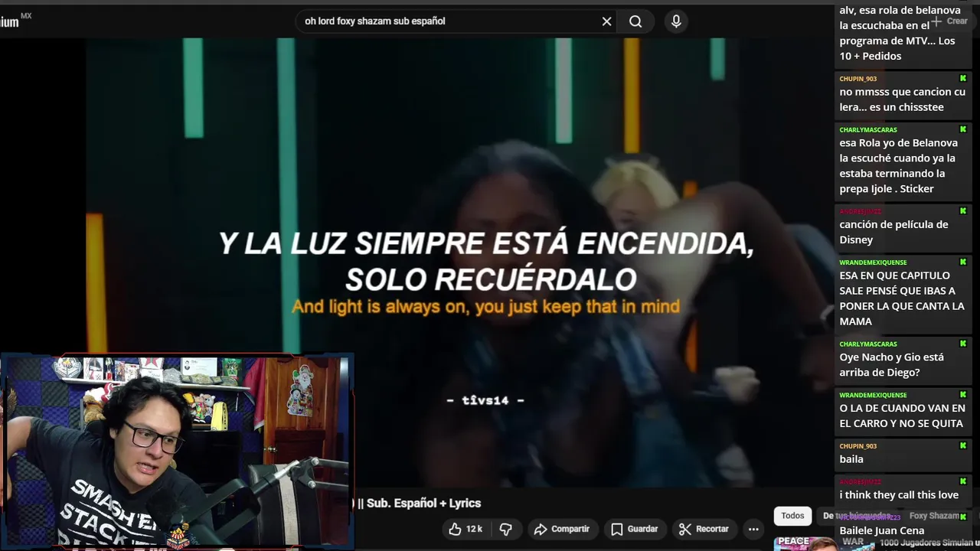Click the video title Sub. Español + Lyrics
The width and height of the screenshot is (980, 551).
tap(423, 503)
